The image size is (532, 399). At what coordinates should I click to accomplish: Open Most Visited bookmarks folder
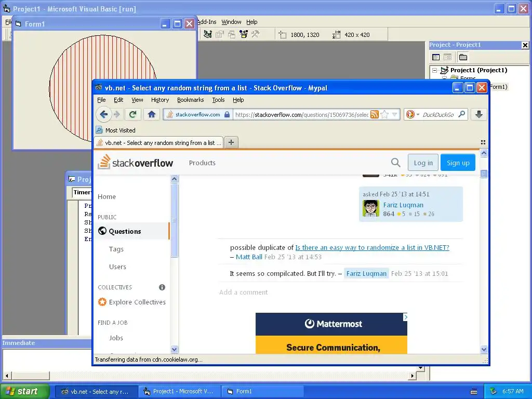point(116,130)
